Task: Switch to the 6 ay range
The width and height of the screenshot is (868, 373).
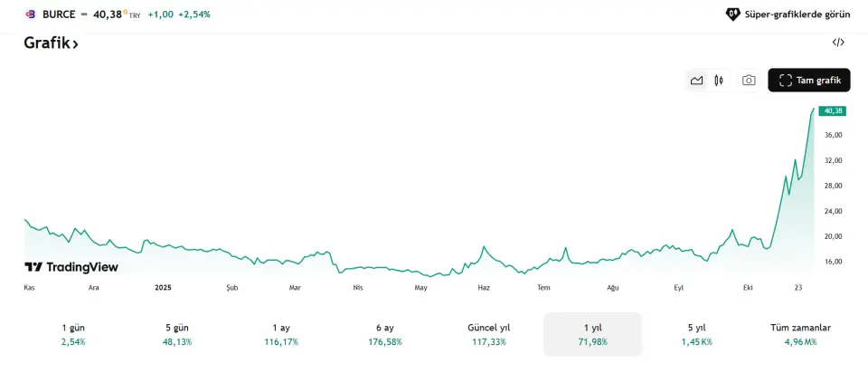Action: [x=384, y=334]
